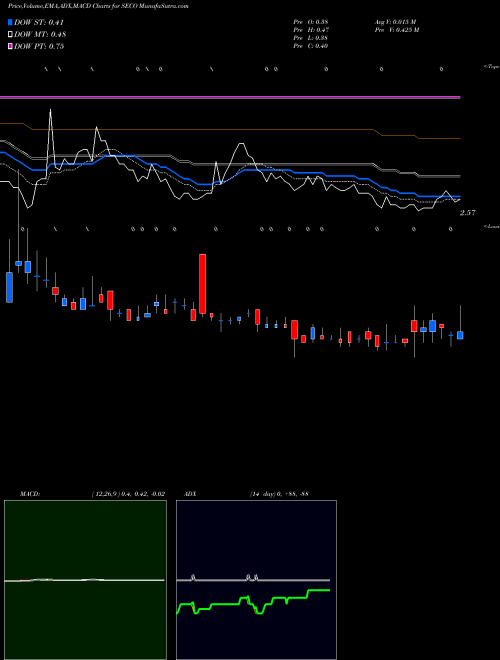This screenshot has width=500, height=660.
Task: Open the ADX indicator chart panel
Action: point(256,580)
